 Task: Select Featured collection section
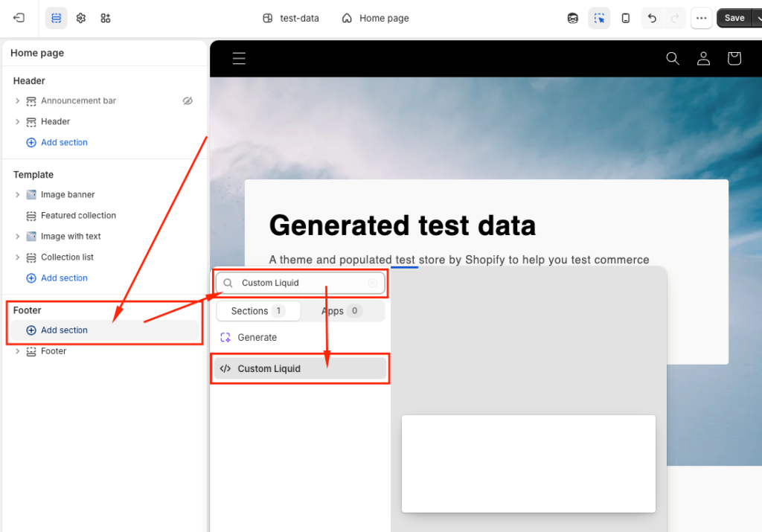pyautogui.click(x=104, y=215)
